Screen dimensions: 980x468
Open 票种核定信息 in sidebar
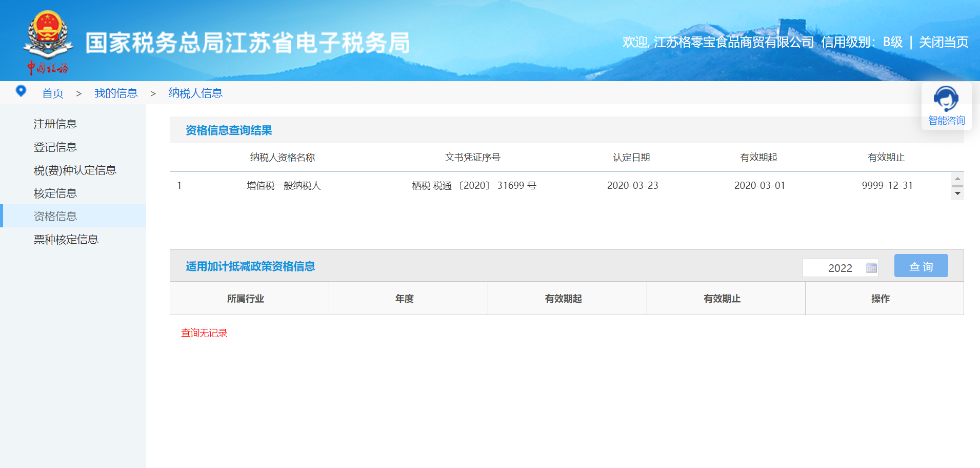[66, 239]
